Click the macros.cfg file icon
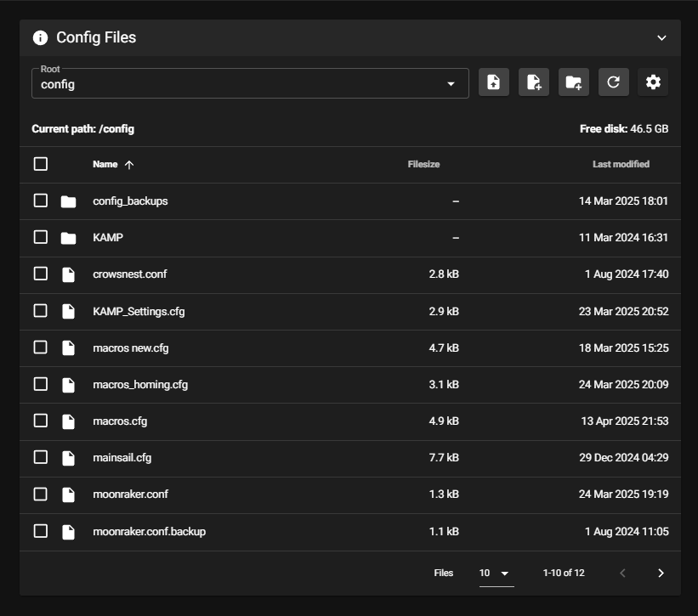 coord(68,421)
